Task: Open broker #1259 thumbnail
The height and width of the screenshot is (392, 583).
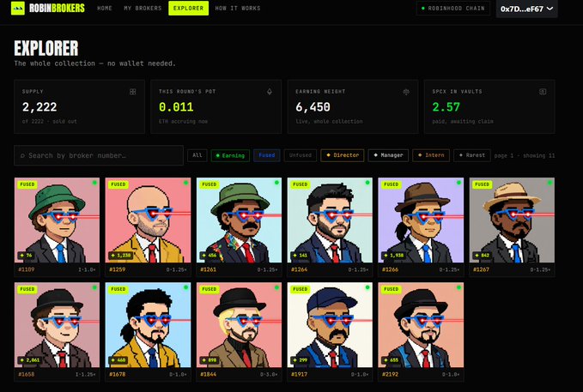Action: [x=148, y=220]
